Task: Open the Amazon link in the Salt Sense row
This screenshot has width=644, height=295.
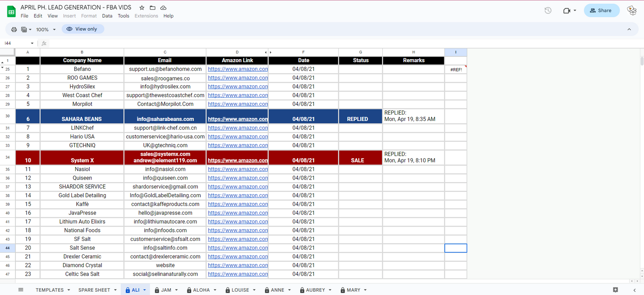Action: (x=238, y=248)
